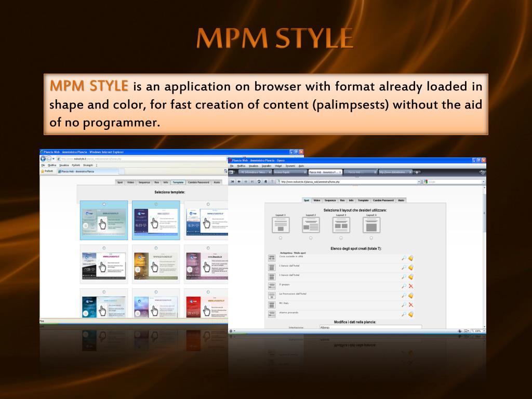Click the Intestazione field containing 'Albergo'
The height and width of the screenshot is (399, 532).
[370, 327]
